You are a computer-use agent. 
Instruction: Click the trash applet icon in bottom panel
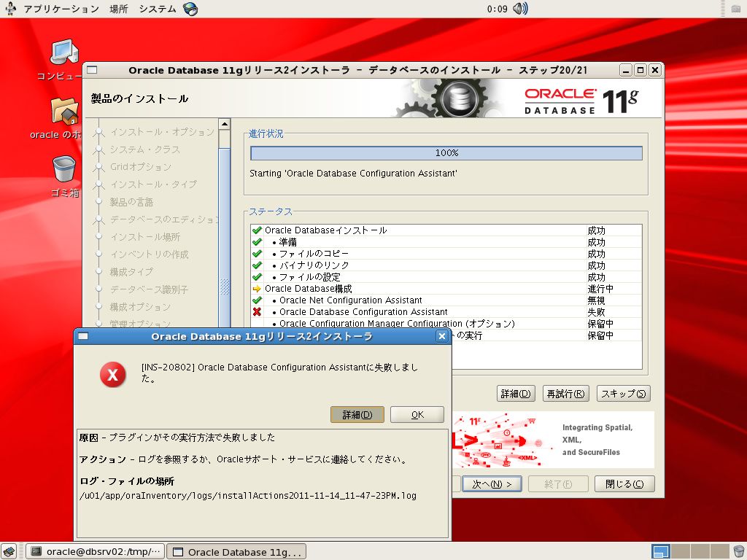point(738,551)
